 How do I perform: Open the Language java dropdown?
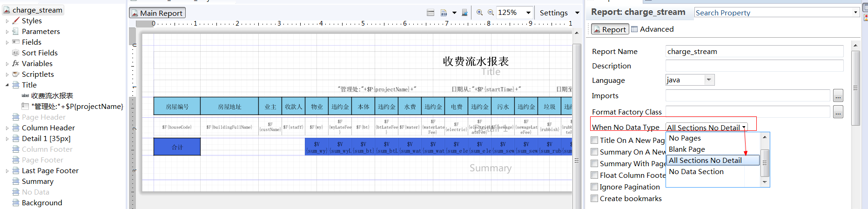tap(690, 80)
